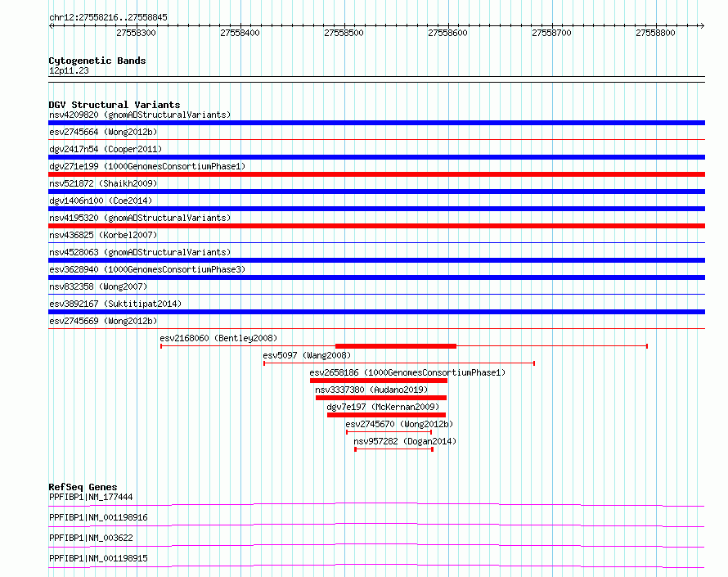Screen dimensions: 728x577
Task: Open nsv436825 (Korbel2007) variant label
Action: (x=103, y=235)
